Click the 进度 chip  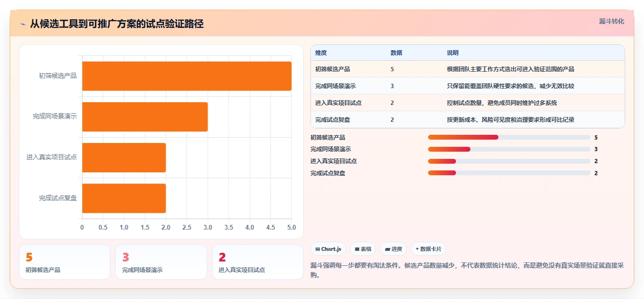(393, 249)
